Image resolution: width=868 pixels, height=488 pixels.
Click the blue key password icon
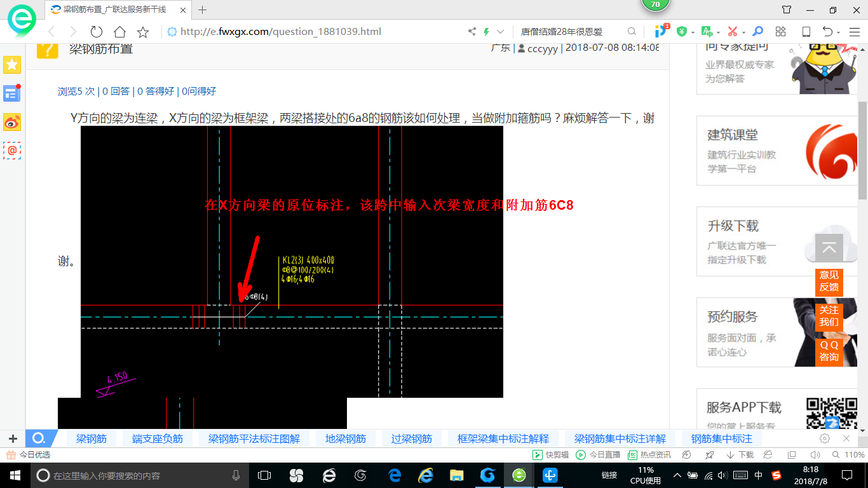pos(757,32)
